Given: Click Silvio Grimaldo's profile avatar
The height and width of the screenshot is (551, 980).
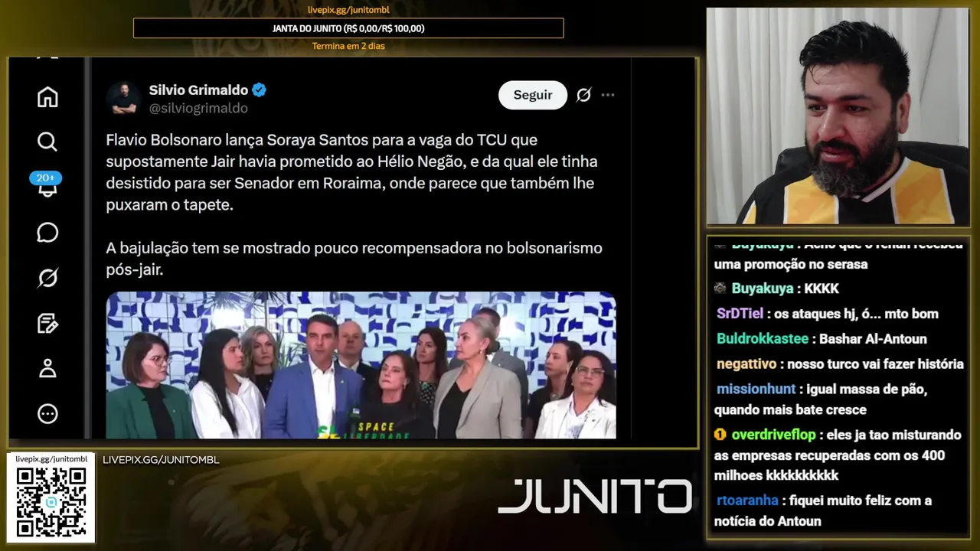Looking at the screenshot, I should coord(122,98).
